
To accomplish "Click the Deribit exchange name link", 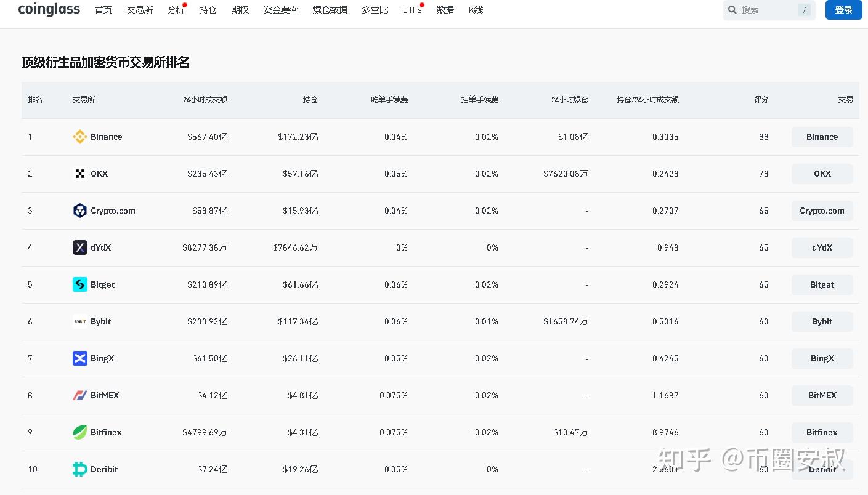I will 104,469.
